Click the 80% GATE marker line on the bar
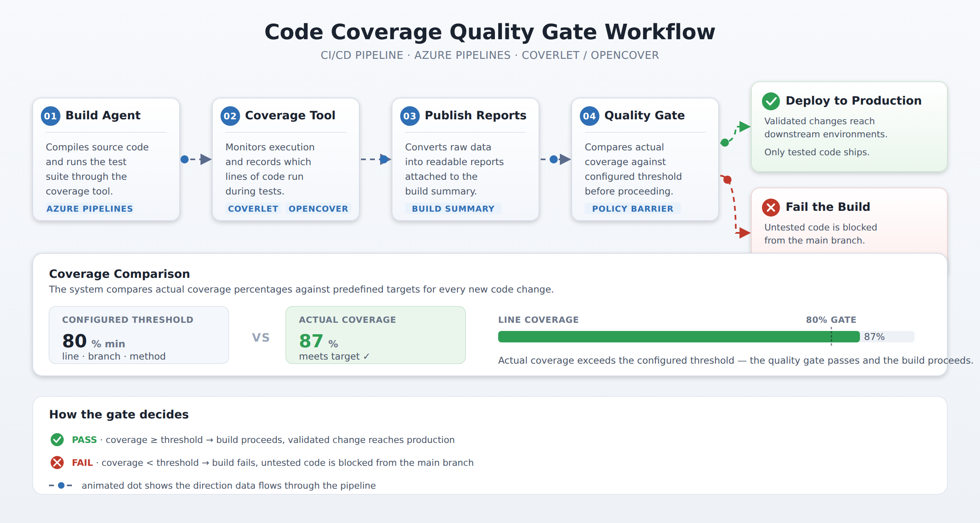 click(831, 337)
